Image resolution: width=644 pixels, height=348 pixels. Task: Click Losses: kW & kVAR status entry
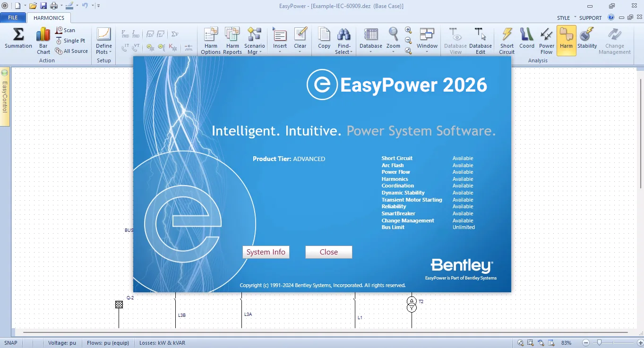[x=162, y=343]
